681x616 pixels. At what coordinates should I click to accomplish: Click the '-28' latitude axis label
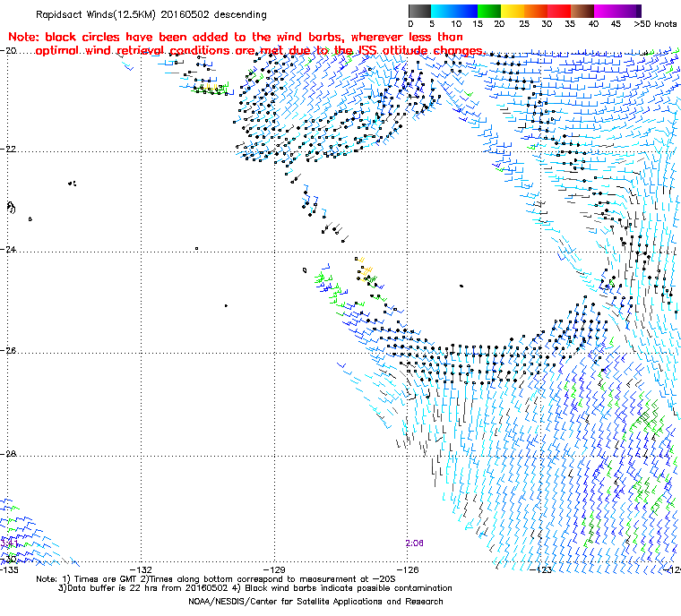pos(8,454)
